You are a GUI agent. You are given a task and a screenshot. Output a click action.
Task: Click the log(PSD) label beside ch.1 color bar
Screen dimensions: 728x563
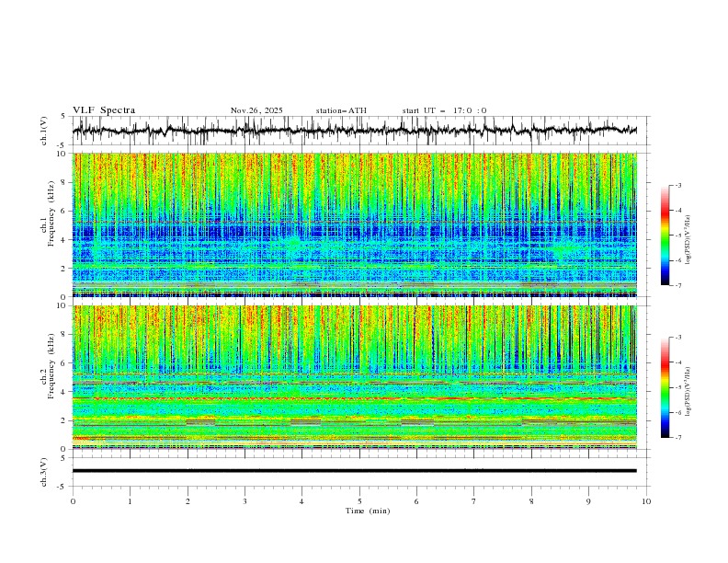click(x=688, y=240)
